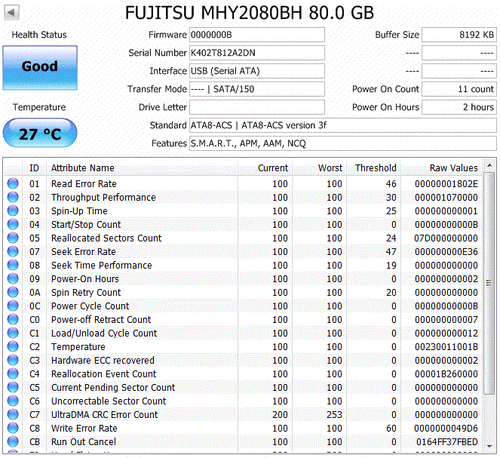Screen dimensions: 500x458
Task: Select the Read Error Rate row name
Action: click(84, 184)
